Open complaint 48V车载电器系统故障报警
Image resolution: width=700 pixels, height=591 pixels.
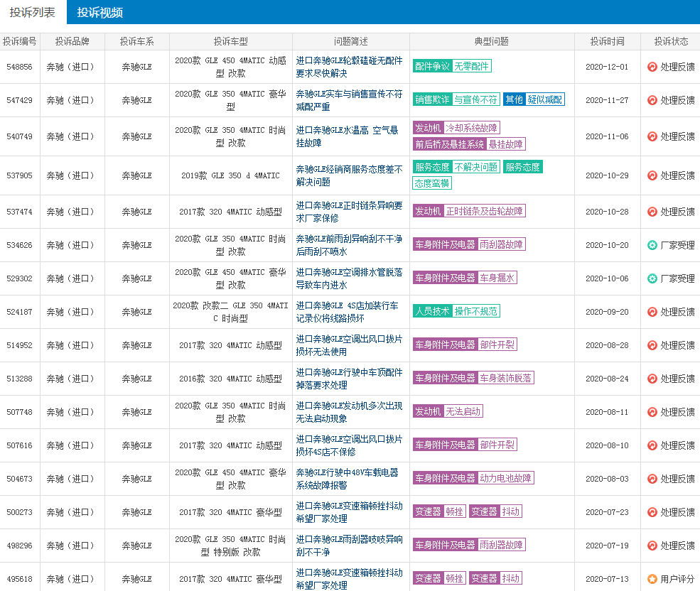pos(347,479)
